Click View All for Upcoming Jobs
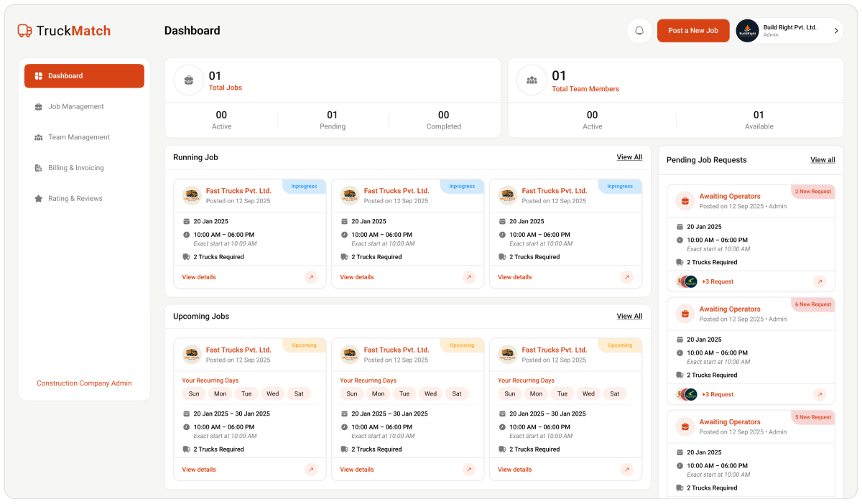This screenshot has height=504, width=862. (x=629, y=316)
